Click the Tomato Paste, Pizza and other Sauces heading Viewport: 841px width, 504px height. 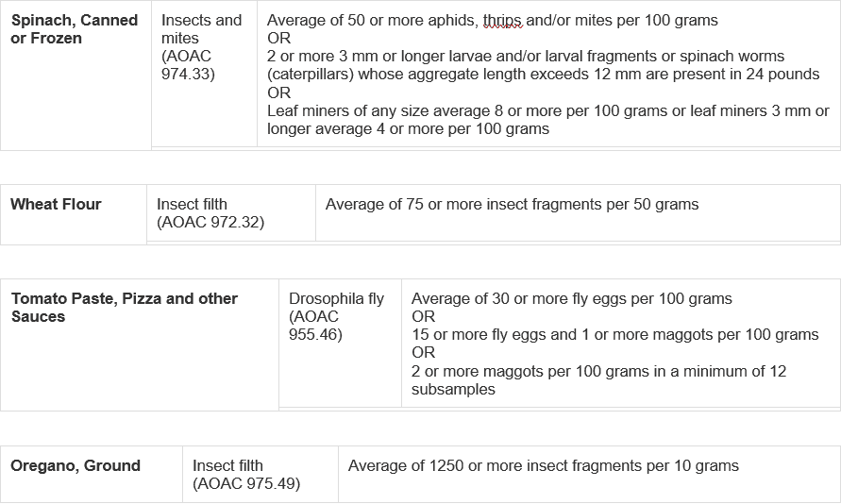click(124, 308)
